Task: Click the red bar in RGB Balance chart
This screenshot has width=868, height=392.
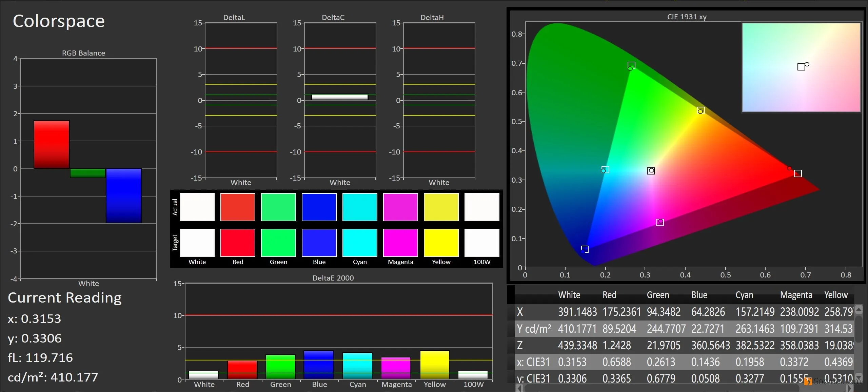Action: click(x=52, y=145)
